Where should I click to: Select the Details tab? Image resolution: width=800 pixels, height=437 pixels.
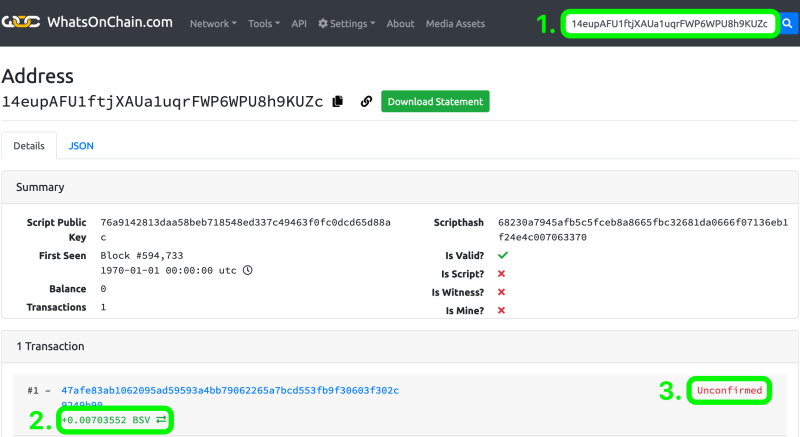coord(29,146)
